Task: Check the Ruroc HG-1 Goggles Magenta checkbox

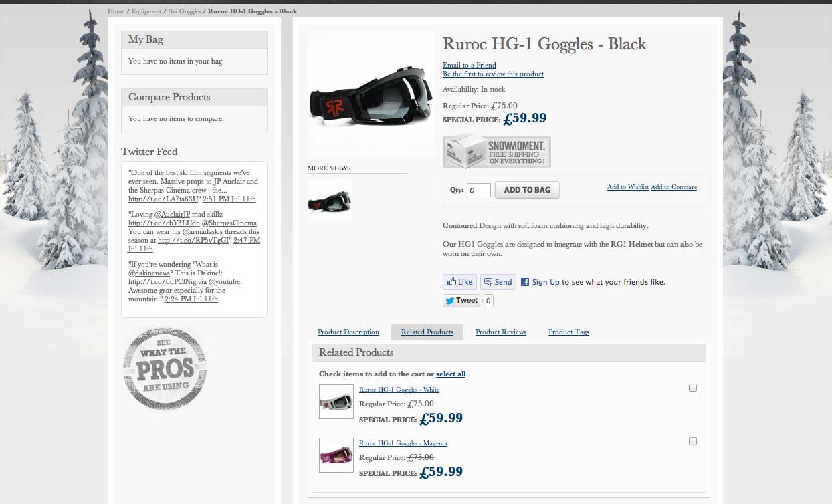Action: click(x=693, y=441)
